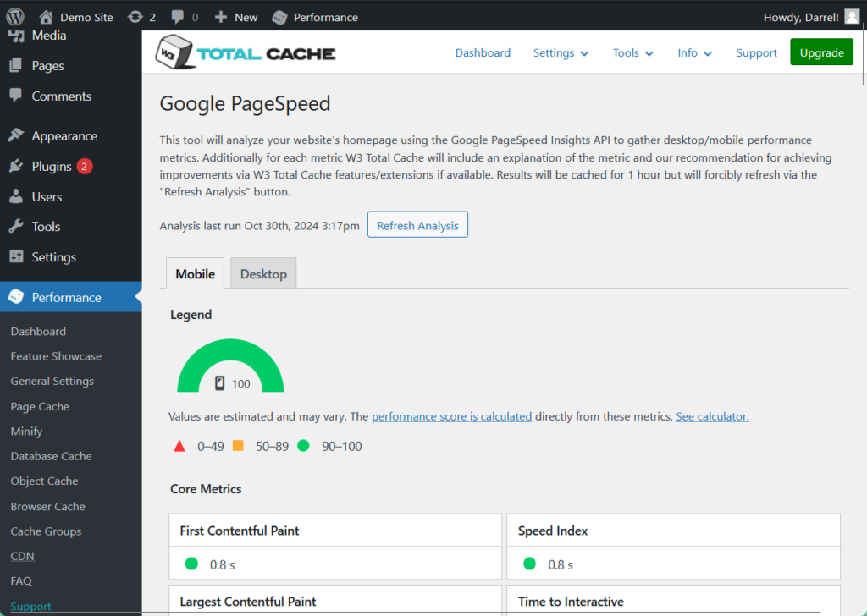Click 'Analysis last run Oct 30th, 2024' text

(259, 225)
